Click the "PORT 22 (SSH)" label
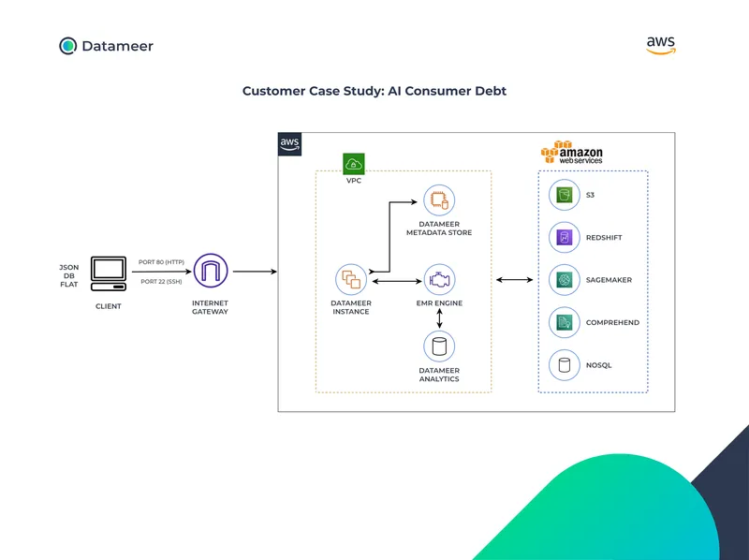Viewport: 749px width, 560px height. pyautogui.click(x=161, y=282)
